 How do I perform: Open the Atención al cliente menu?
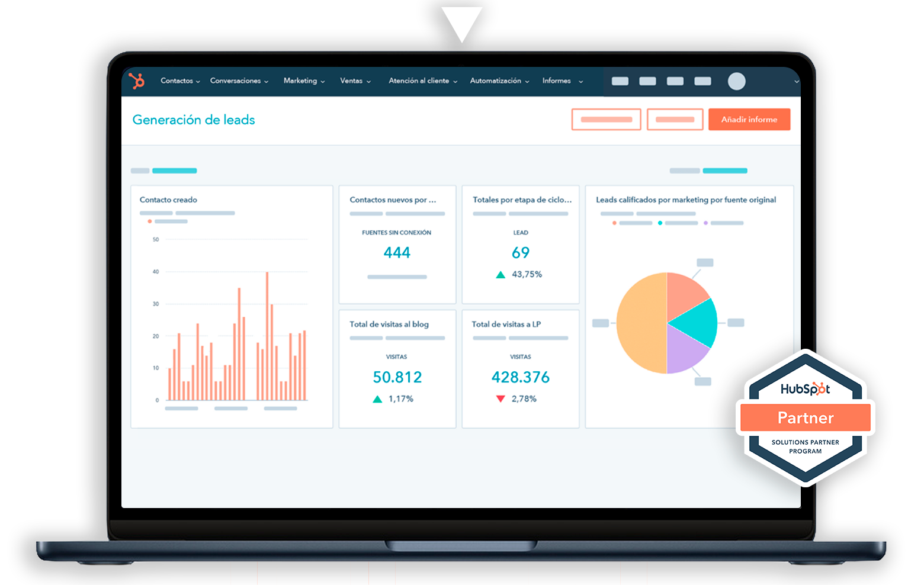pos(423,81)
